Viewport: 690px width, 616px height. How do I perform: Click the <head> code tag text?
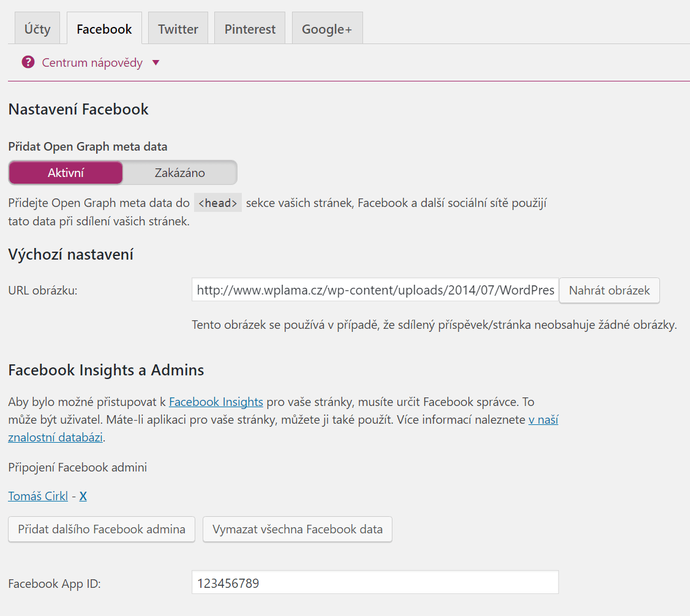point(218,203)
